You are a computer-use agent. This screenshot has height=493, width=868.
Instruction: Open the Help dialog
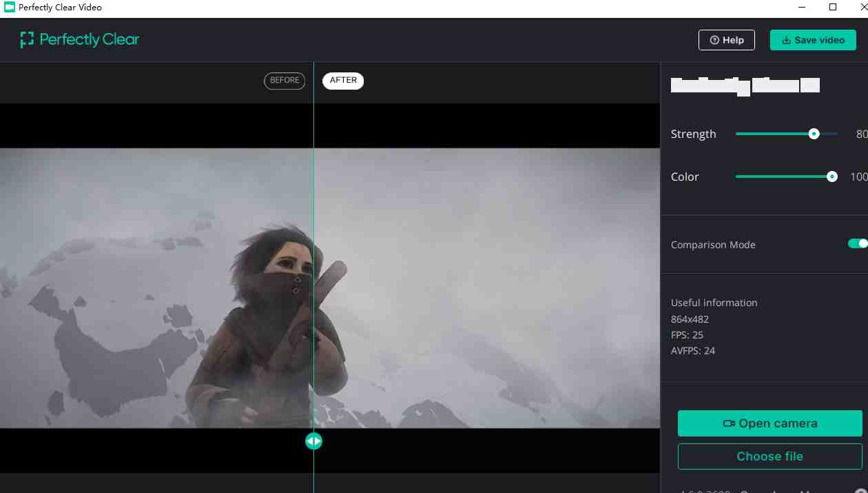click(x=726, y=40)
